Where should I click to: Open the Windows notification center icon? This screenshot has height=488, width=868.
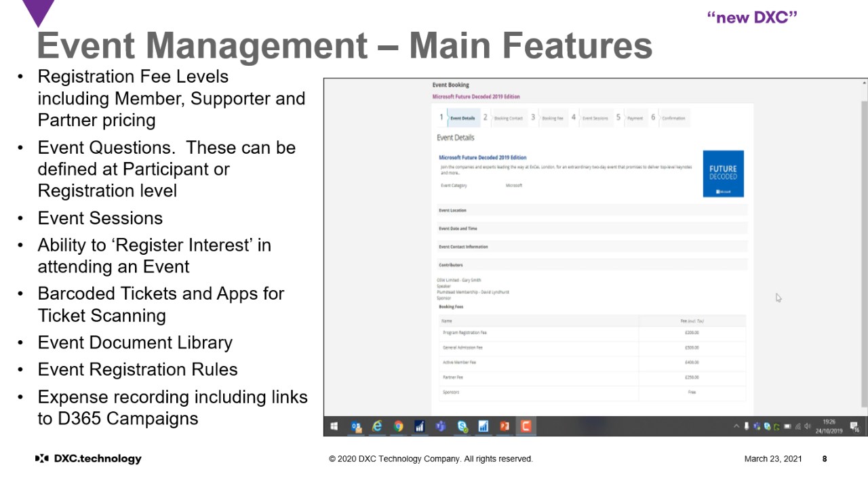854,426
